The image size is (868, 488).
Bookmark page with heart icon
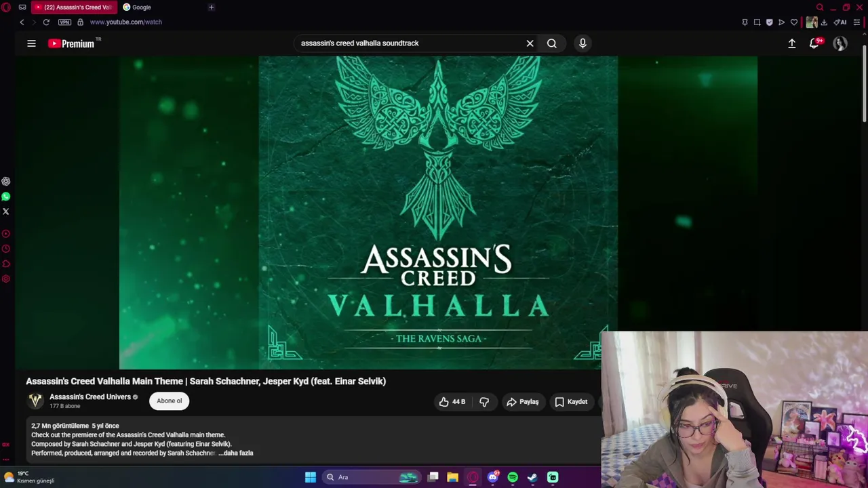[794, 22]
